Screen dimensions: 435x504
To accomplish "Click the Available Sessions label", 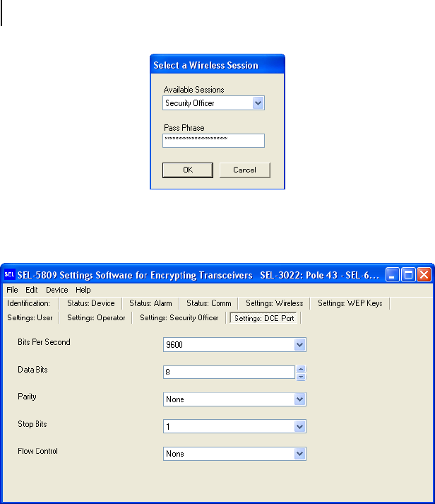I will pyautogui.click(x=194, y=90).
